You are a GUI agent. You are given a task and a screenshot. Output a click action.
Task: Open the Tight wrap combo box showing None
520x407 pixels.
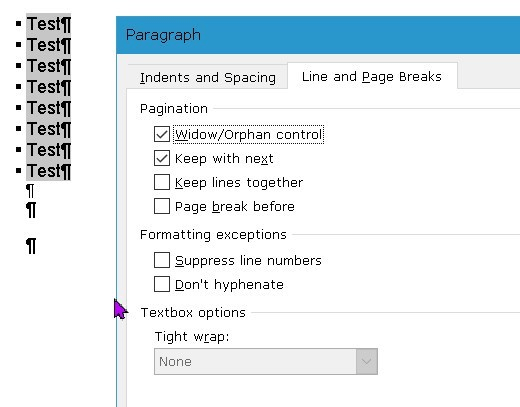pos(266,362)
